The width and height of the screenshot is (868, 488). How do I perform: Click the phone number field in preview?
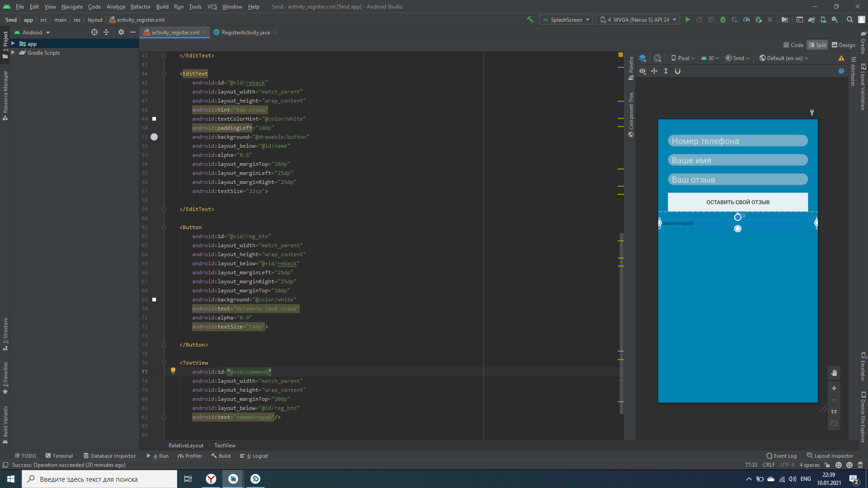point(738,141)
